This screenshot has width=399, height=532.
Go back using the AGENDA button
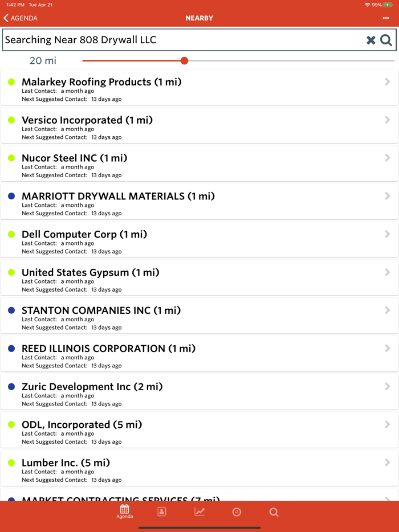coord(21,18)
